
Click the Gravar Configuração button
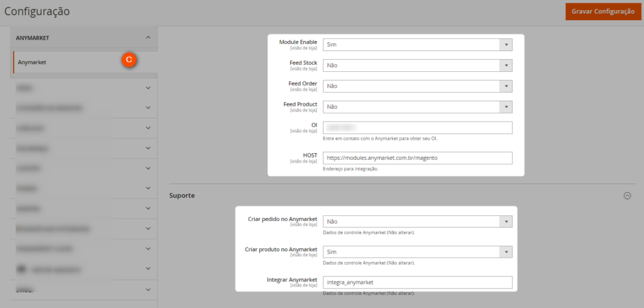coord(603,11)
